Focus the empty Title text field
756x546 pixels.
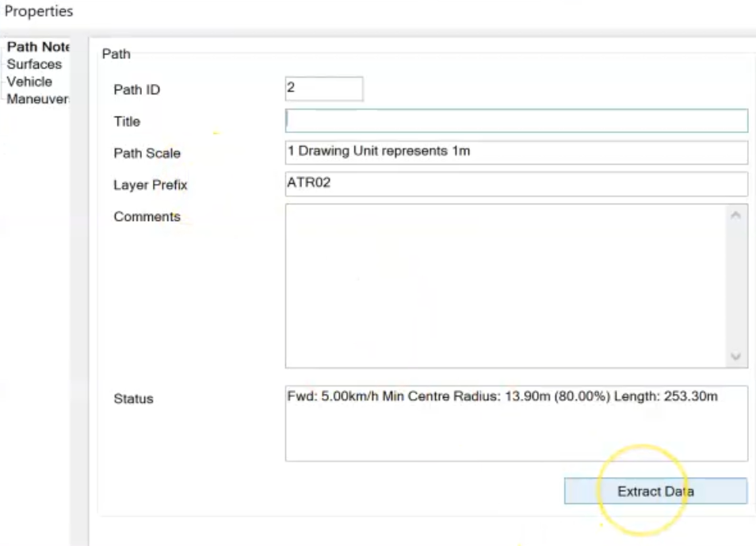[x=516, y=120]
